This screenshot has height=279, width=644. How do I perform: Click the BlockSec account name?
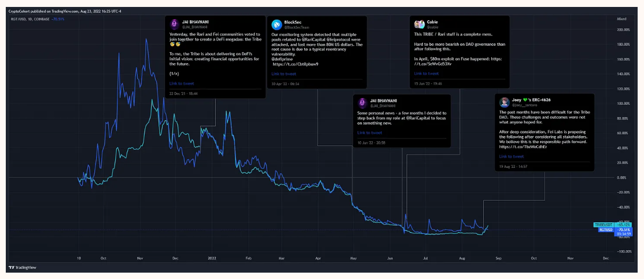(293, 21)
